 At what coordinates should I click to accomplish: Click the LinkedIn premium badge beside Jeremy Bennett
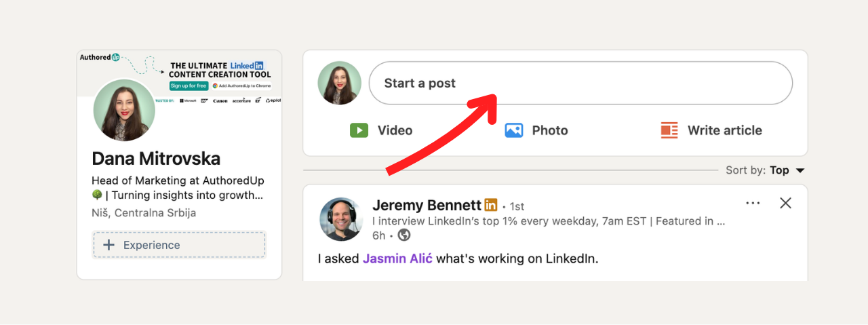click(491, 204)
